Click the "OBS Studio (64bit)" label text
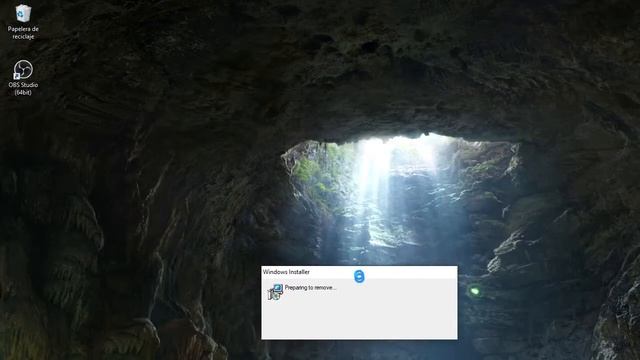Image resolution: width=640 pixels, height=360 pixels. (23, 89)
